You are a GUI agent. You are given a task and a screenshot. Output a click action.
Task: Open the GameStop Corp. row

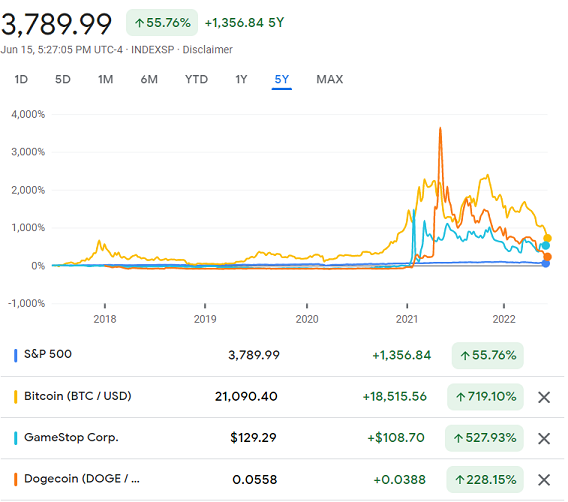[x=282, y=438]
